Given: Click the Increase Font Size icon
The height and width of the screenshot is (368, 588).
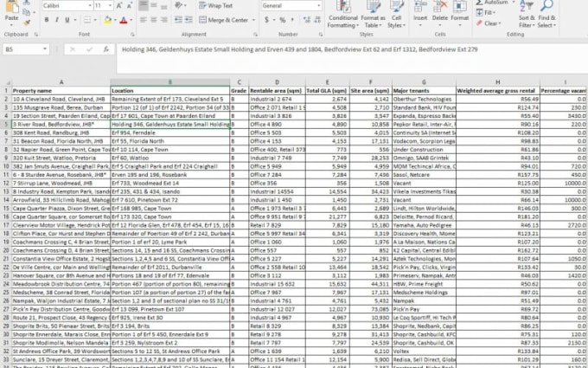Looking at the screenshot, I should click(x=119, y=6).
